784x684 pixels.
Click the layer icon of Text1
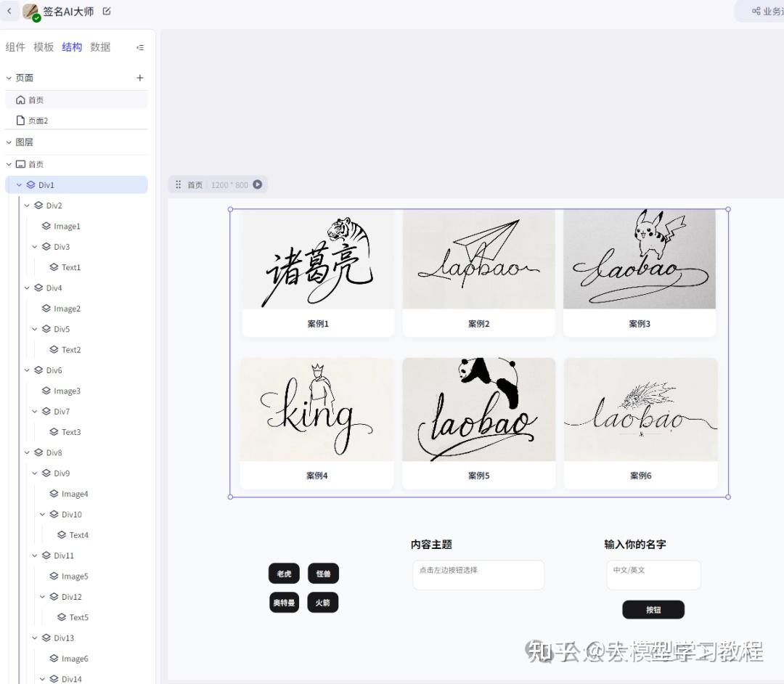[54, 267]
